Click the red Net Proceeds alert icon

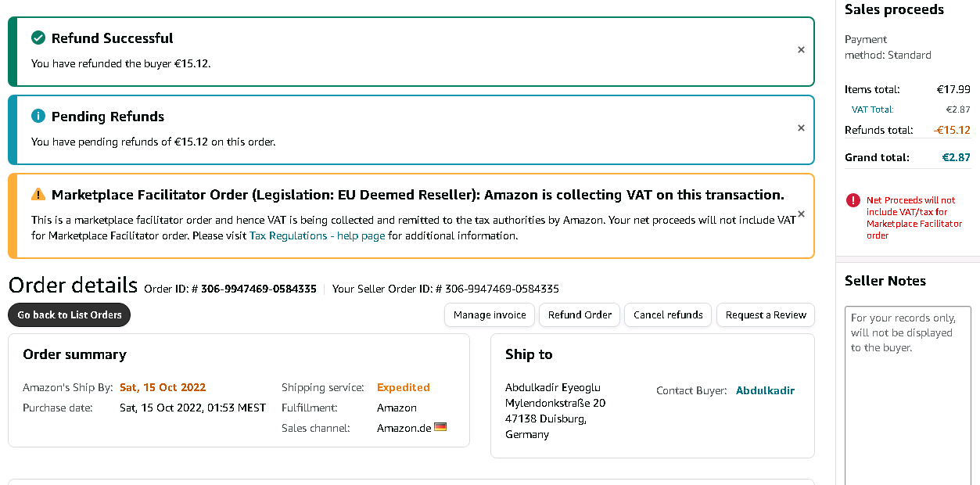853,201
